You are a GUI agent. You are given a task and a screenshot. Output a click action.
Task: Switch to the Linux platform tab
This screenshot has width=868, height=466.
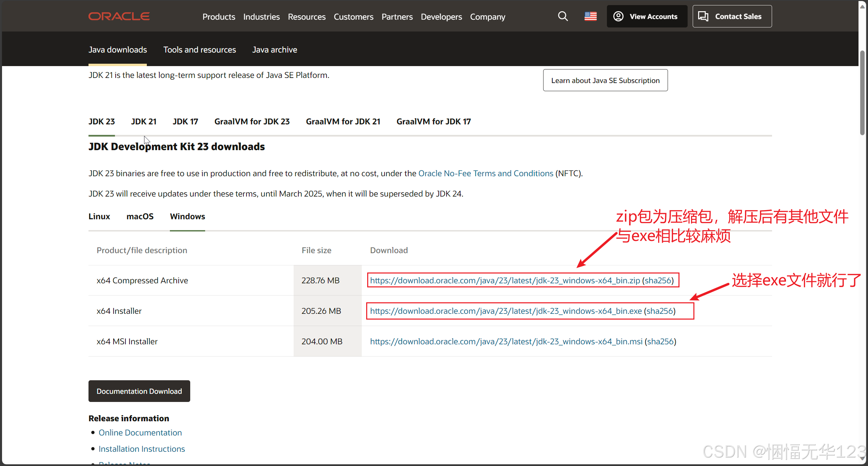[99, 216]
